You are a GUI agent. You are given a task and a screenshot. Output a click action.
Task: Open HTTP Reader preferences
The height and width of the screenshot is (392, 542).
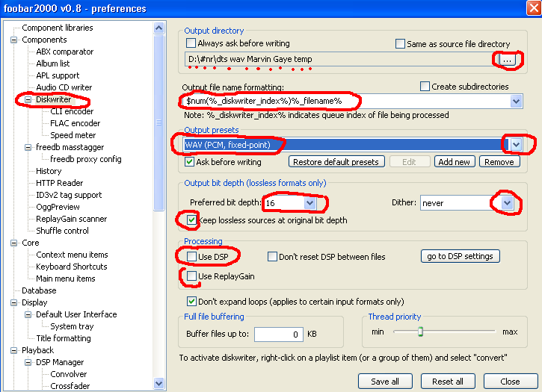tap(60, 183)
